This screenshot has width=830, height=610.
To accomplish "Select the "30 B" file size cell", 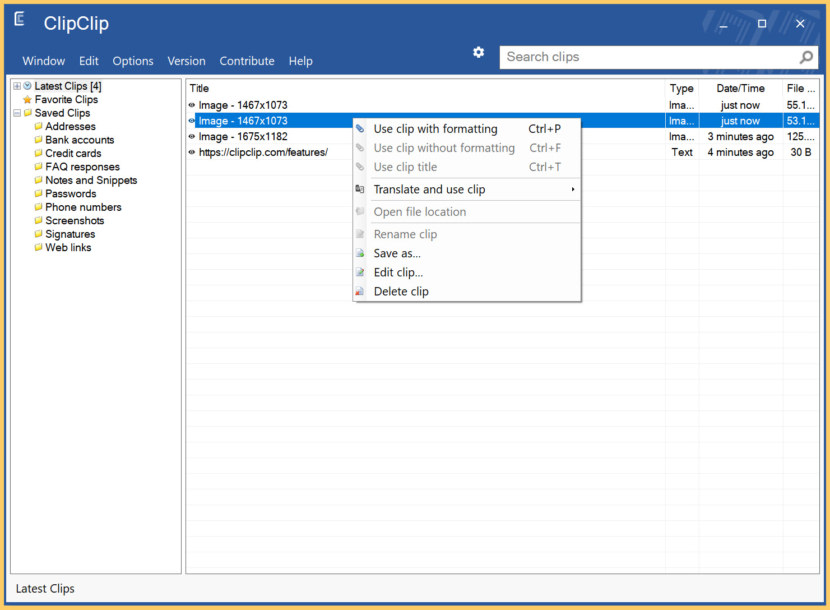I will (x=801, y=152).
